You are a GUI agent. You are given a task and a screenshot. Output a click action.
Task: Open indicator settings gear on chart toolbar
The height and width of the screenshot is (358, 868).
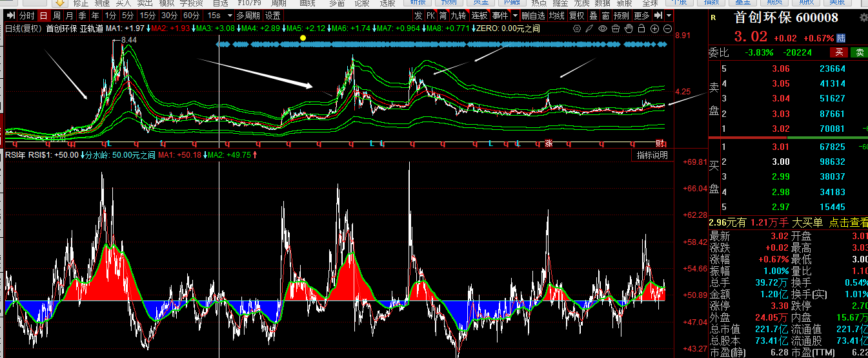coord(577,28)
